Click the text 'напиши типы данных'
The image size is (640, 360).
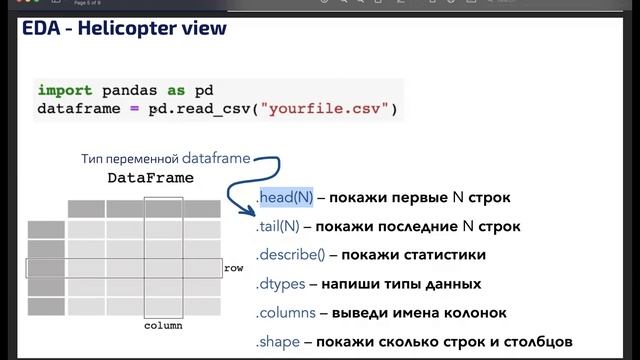[401, 284]
